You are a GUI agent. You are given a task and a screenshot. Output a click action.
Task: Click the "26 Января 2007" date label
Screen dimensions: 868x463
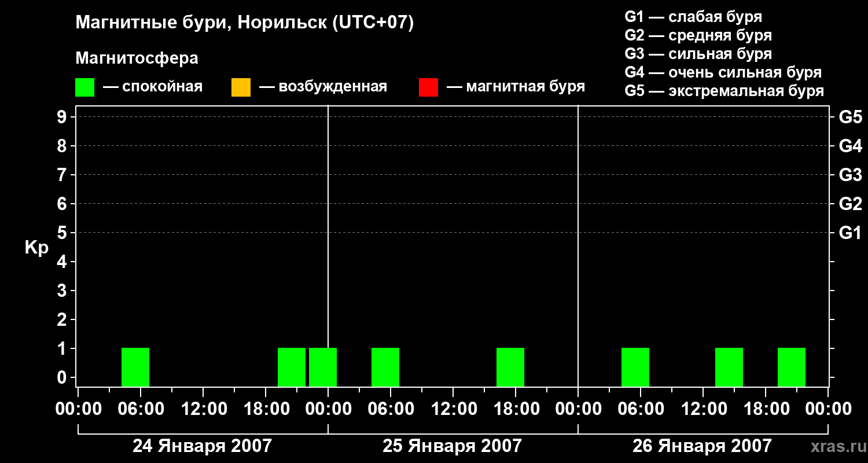(702, 446)
